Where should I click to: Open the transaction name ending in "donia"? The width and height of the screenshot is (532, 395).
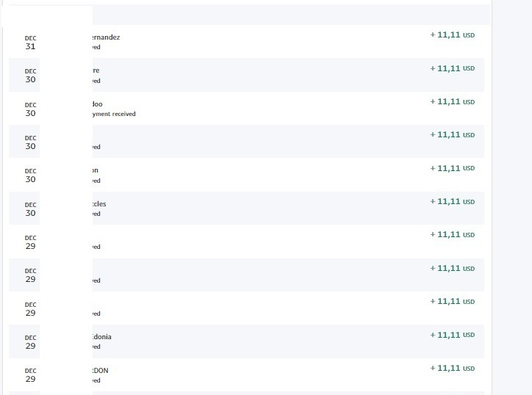[x=101, y=337]
